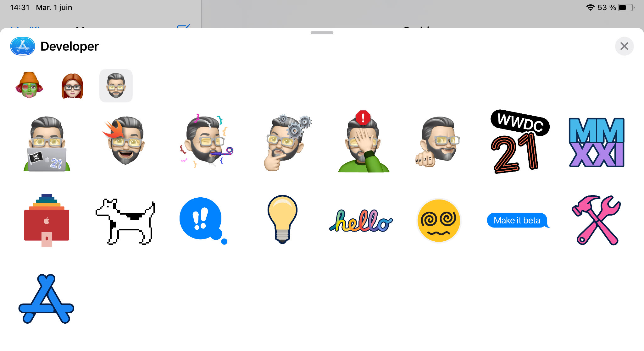Screen dimensions: 644x351
Task: Tap the dizzy spiral-eyes emoji sticker
Action: (x=439, y=221)
